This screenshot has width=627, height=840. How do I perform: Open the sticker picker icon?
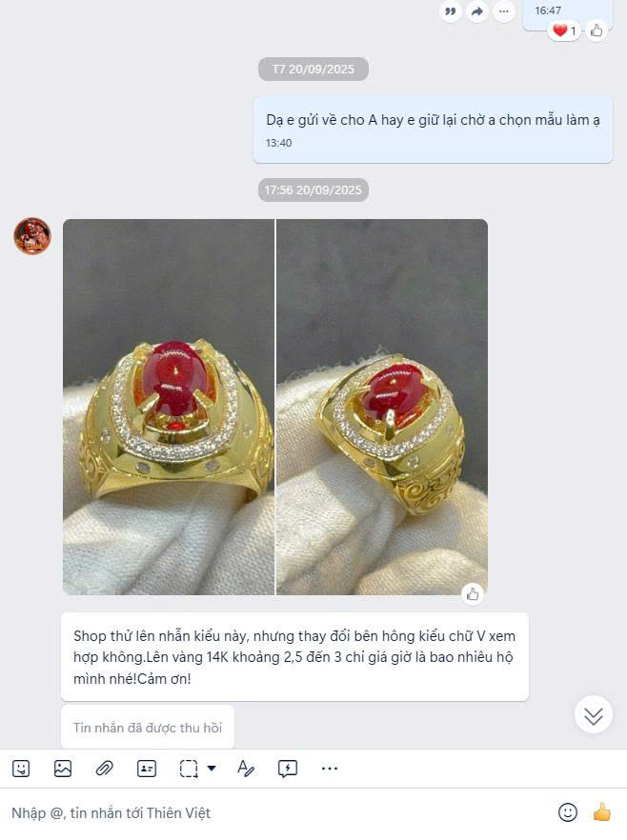(x=21, y=769)
